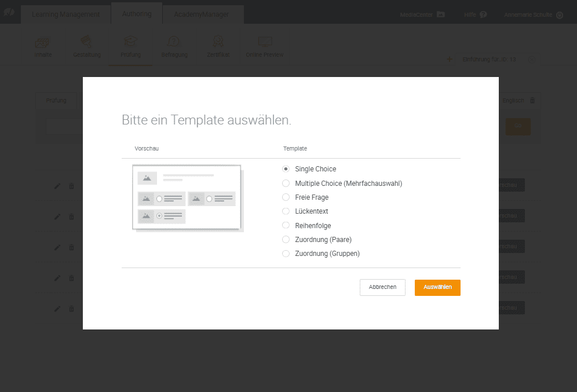Open the Befragung survey icon

coord(174,43)
